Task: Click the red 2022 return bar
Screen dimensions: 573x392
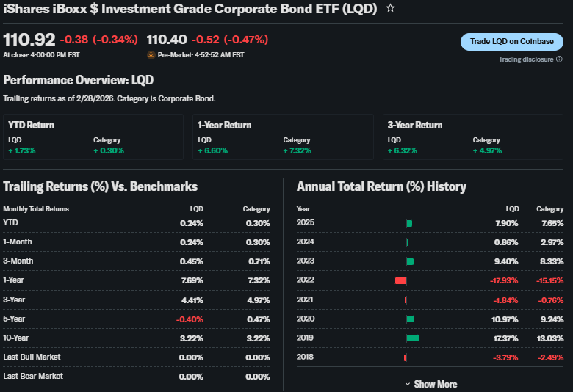Action: pyautogui.click(x=400, y=280)
